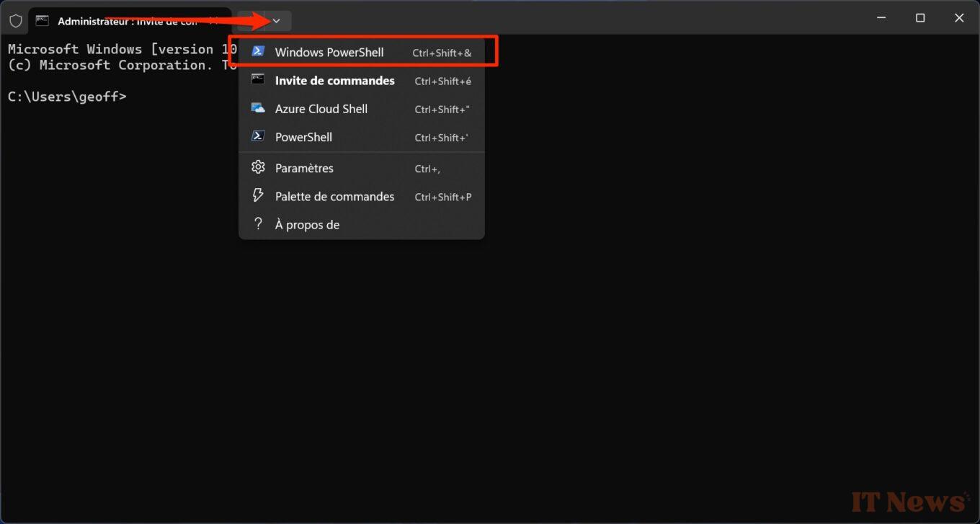
Task: Click the question mark icon near À propos de
Action: pyautogui.click(x=258, y=223)
